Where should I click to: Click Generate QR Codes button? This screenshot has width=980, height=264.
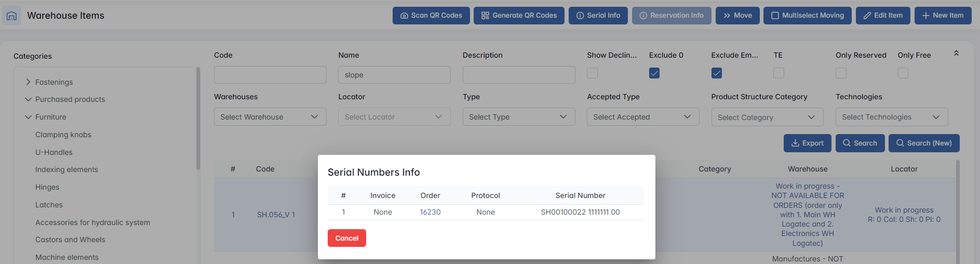519,16
